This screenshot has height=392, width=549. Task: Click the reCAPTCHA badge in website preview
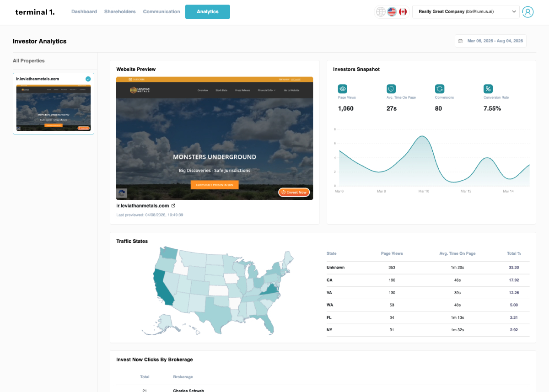pyautogui.click(x=122, y=193)
